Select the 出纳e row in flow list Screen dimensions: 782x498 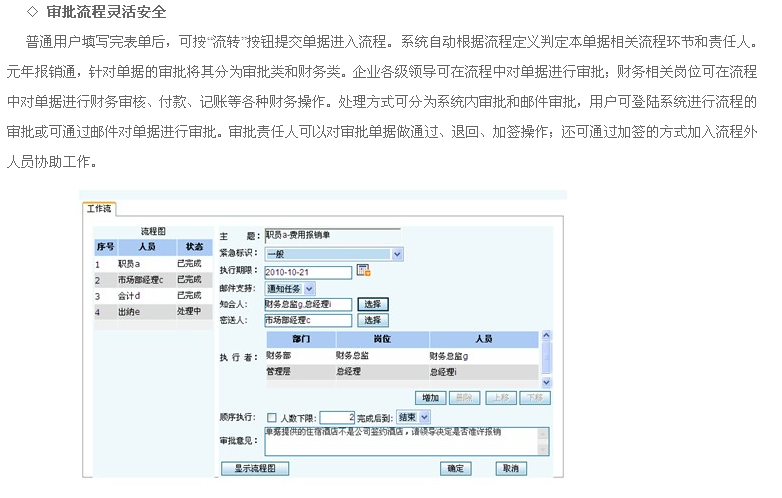[150, 312]
